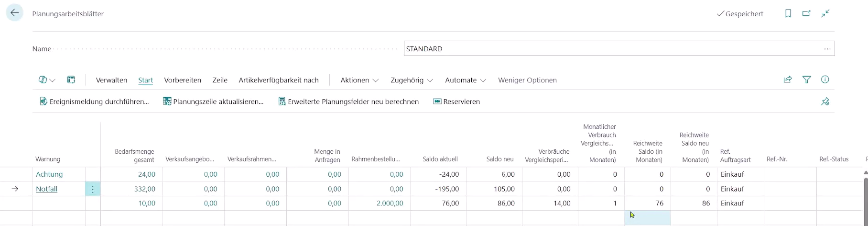Open page in new window icon
Screen dimensions: 868x226
806,13
